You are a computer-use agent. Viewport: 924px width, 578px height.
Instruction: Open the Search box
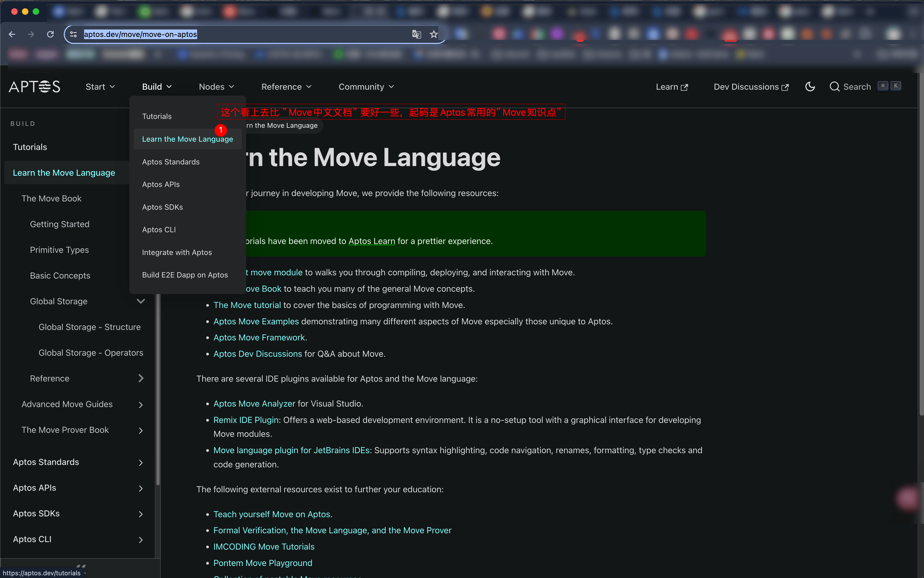pos(865,87)
